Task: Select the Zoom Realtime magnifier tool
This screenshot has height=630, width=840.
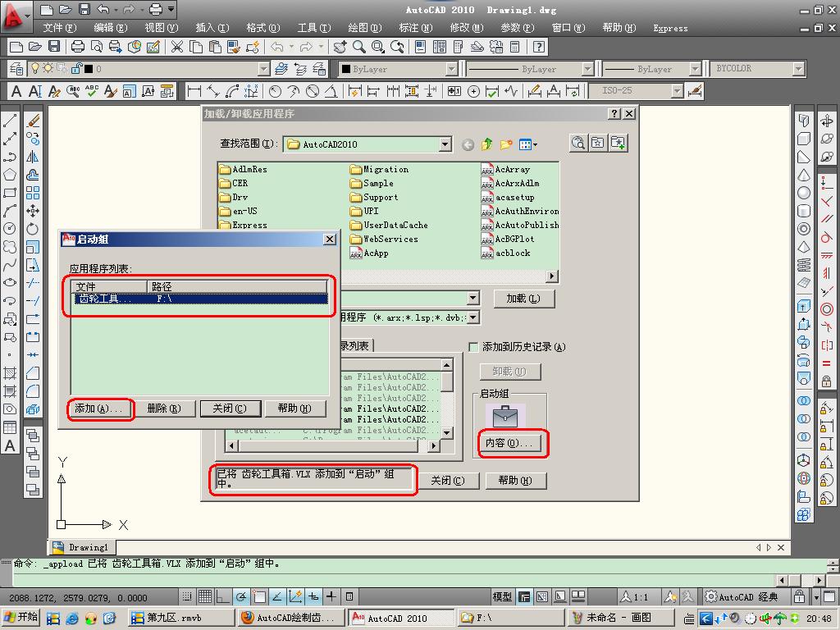Action: tap(359, 47)
